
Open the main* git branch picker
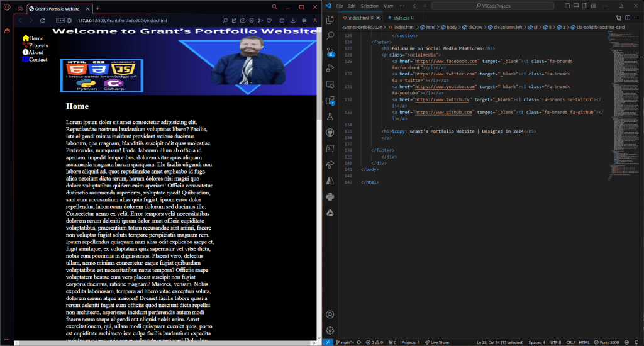[x=344, y=342]
